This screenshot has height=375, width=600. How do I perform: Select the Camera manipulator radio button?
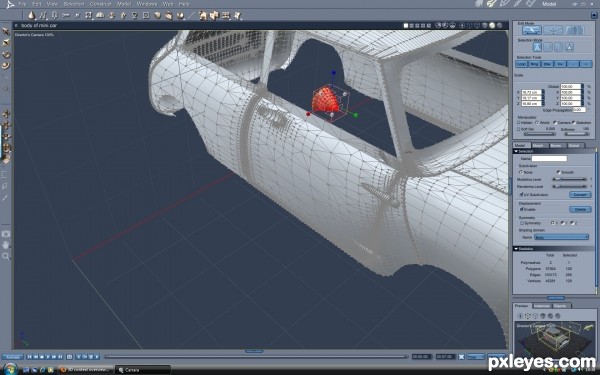click(555, 122)
